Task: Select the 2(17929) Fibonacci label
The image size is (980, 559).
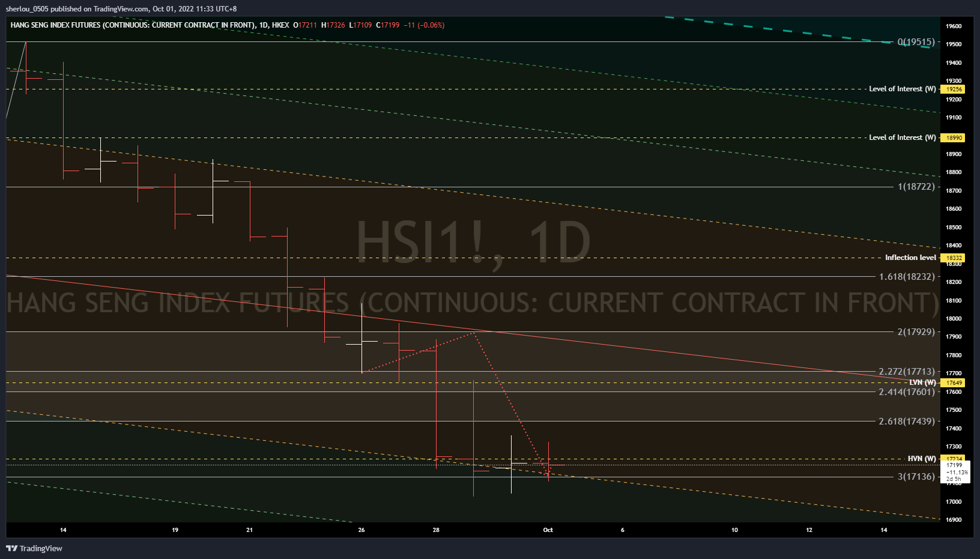Action: 916,332
